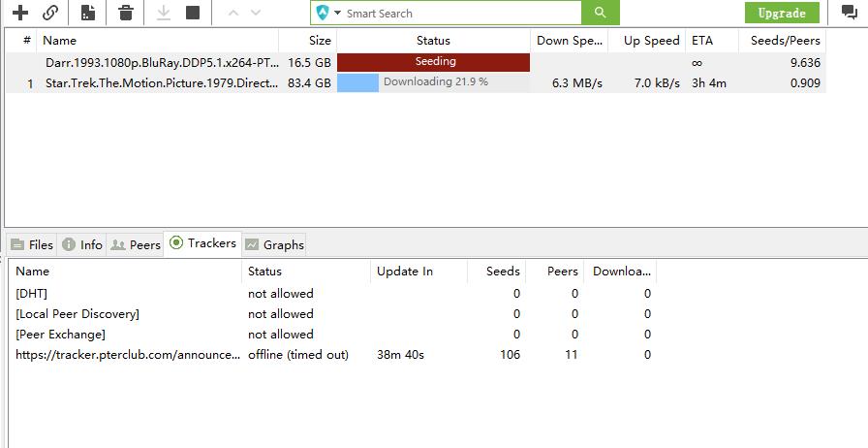
Task: Sort trackers by Name column header
Action: pyautogui.click(x=125, y=272)
